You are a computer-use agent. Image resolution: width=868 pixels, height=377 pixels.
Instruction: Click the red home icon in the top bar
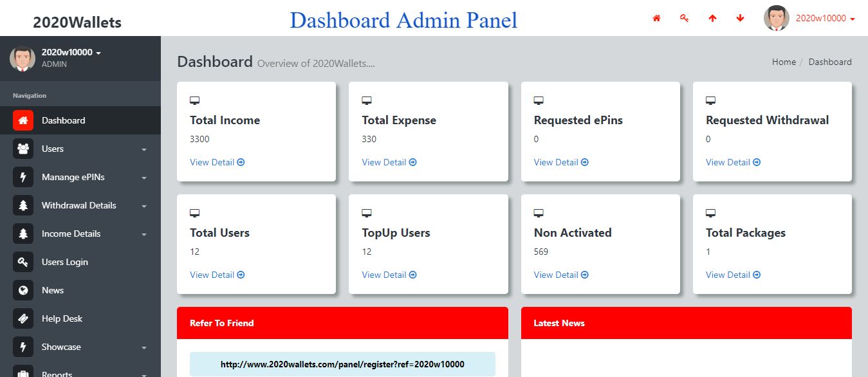[x=656, y=18]
